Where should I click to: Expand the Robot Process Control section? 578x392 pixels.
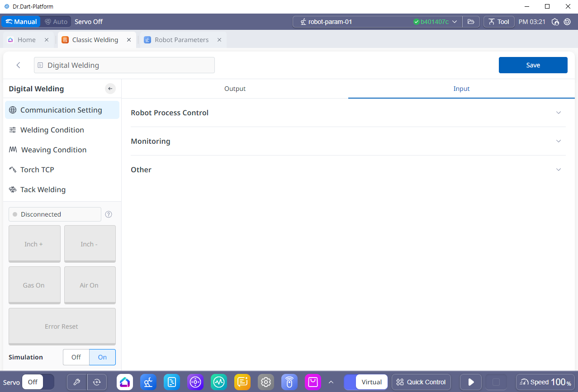pos(348,113)
